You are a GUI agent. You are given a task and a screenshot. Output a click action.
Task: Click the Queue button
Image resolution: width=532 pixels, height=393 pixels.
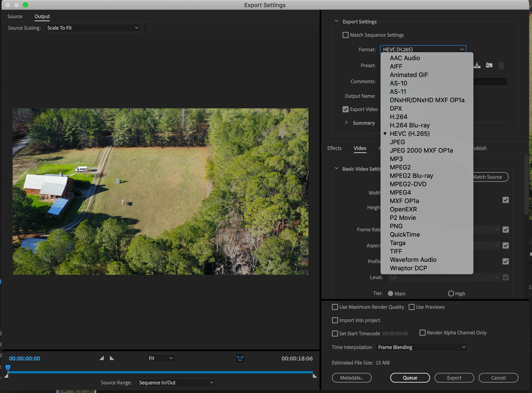410,378
